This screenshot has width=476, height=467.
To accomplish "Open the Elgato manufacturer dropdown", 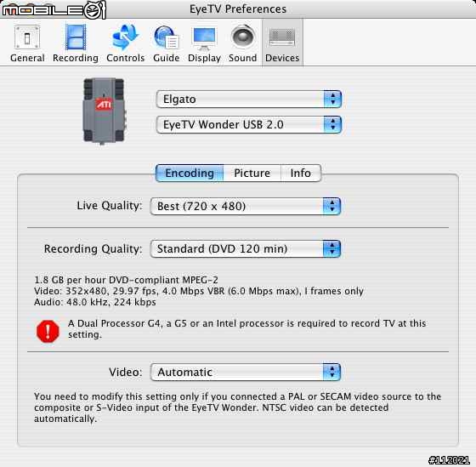I will 248,99.
